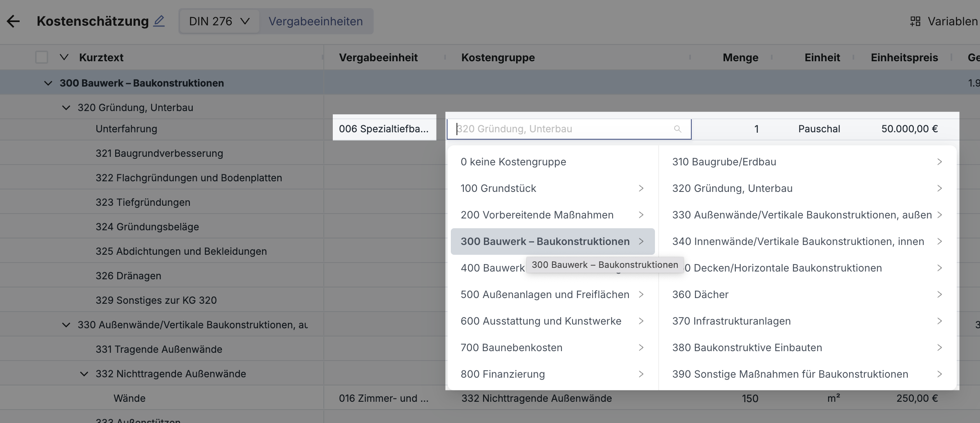Collapse all rows with header chevron
This screenshot has height=423, width=980.
tap(64, 58)
